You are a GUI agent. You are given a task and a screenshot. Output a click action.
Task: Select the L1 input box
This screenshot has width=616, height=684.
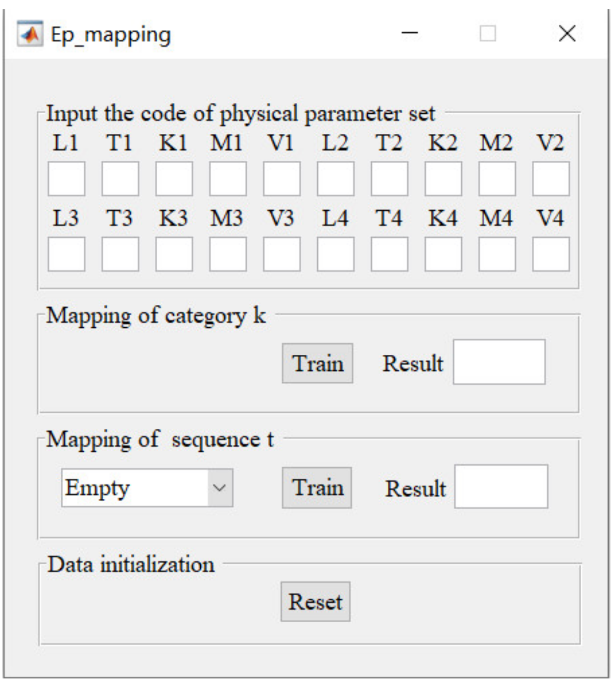point(66,179)
